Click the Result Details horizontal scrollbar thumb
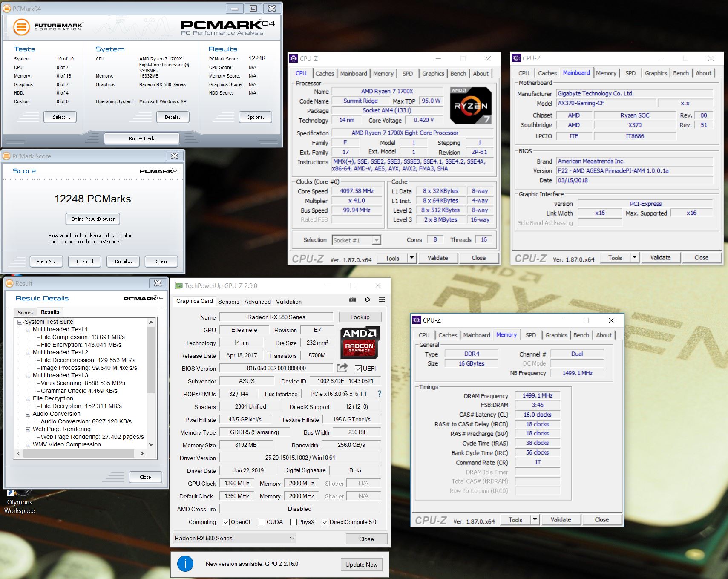 tap(79, 454)
